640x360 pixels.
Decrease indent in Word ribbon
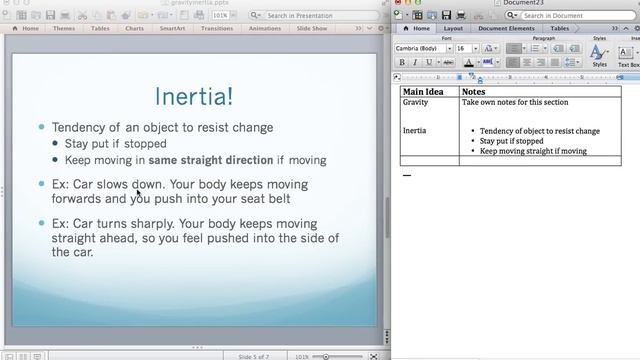[x=558, y=49]
